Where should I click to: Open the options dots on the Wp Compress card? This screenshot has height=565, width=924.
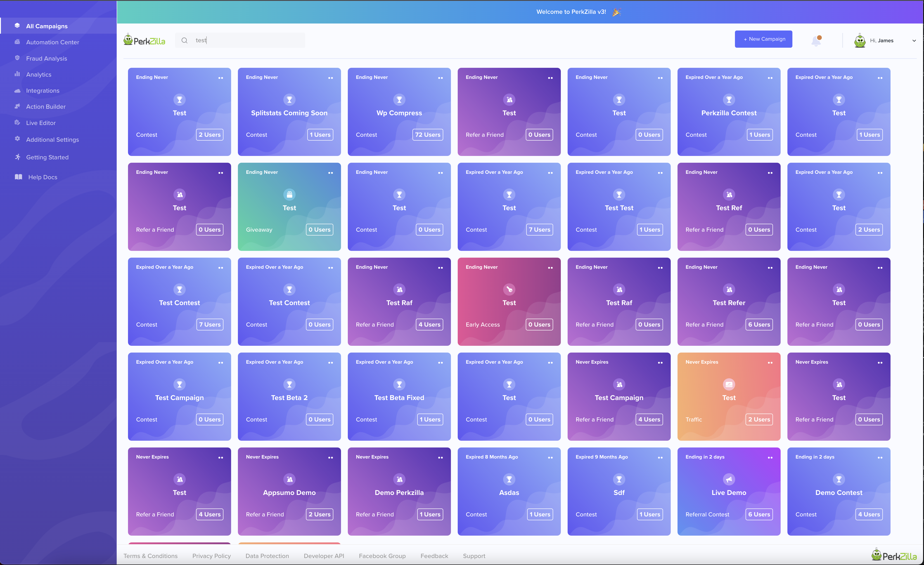pos(440,78)
